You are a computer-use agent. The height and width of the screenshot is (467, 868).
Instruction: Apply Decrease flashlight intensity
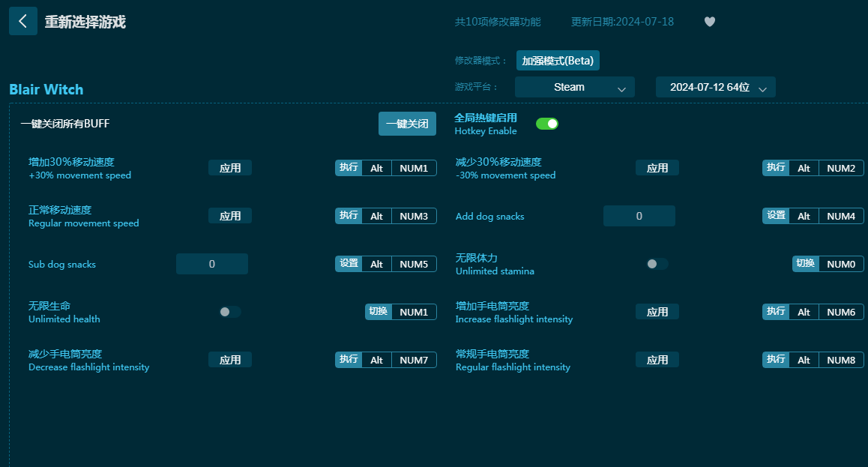[229, 360]
